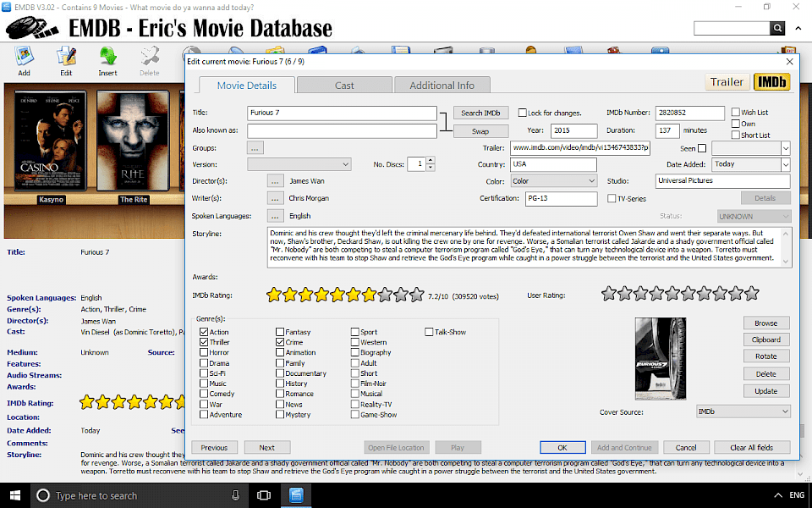
Task: Tick the Own checkbox
Action: point(735,124)
